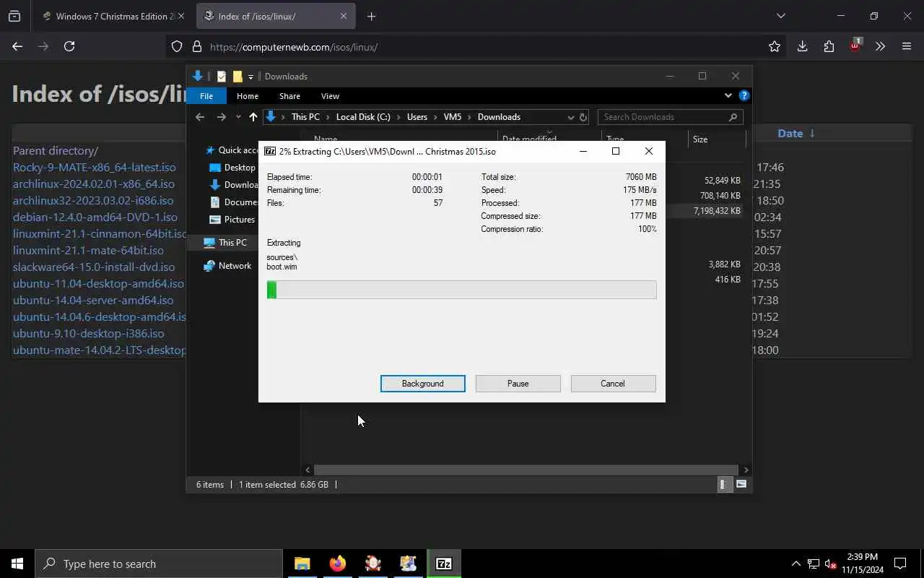This screenshot has width=924, height=578.
Task: Click This PC in the address breadcrumb
Action: pos(305,117)
